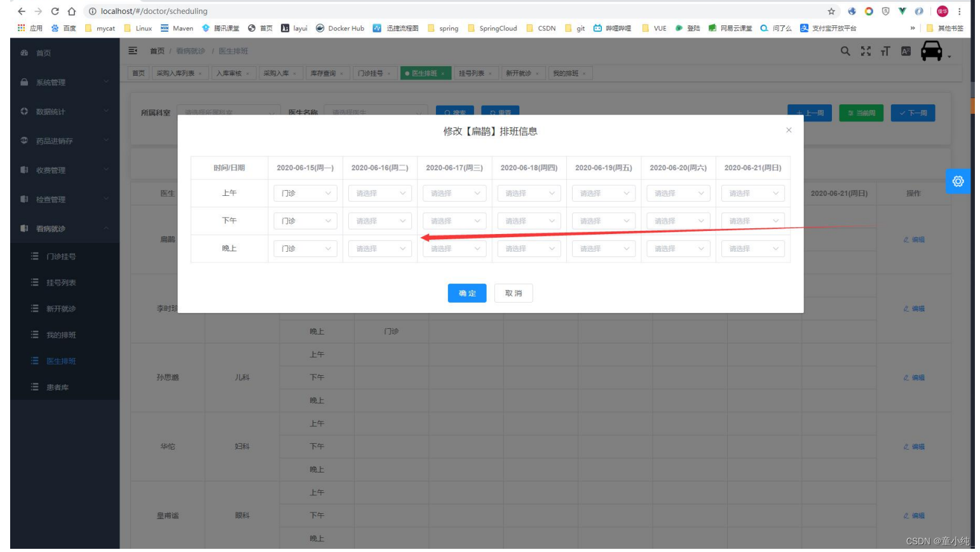Open blue settings gear panel
The width and height of the screenshot is (980, 552).
tap(958, 181)
